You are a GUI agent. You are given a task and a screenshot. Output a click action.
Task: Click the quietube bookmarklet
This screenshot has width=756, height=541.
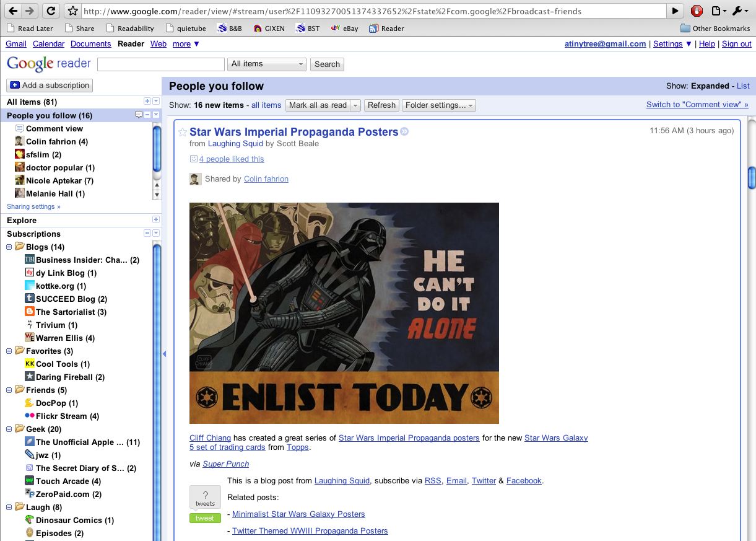tap(187, 29)
